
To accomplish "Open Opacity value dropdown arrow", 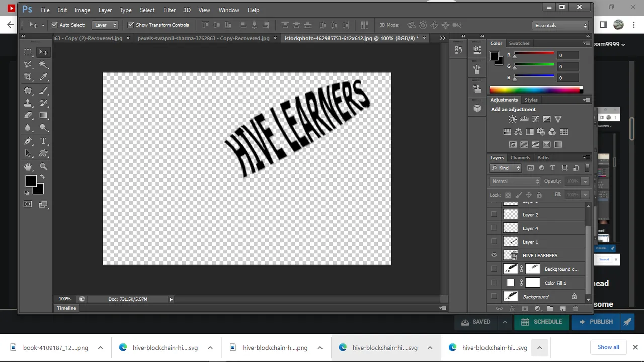I will (x=585, y=181).
